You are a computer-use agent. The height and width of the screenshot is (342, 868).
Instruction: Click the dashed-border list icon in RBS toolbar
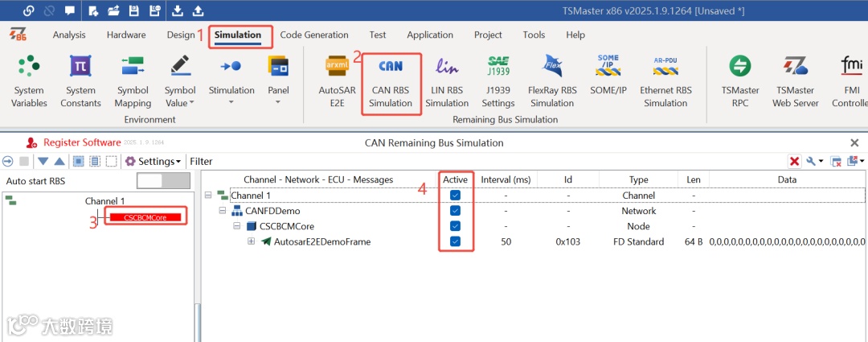point(95,161)
